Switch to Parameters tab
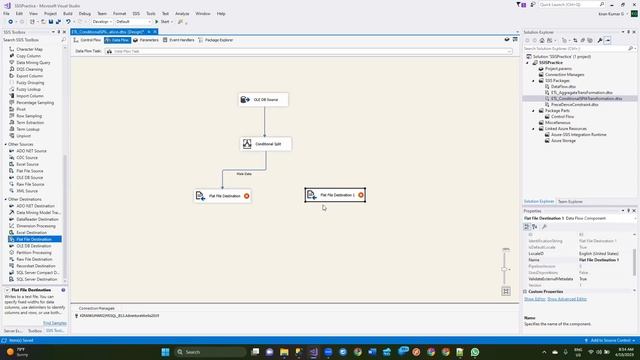 tap(146, 40)
